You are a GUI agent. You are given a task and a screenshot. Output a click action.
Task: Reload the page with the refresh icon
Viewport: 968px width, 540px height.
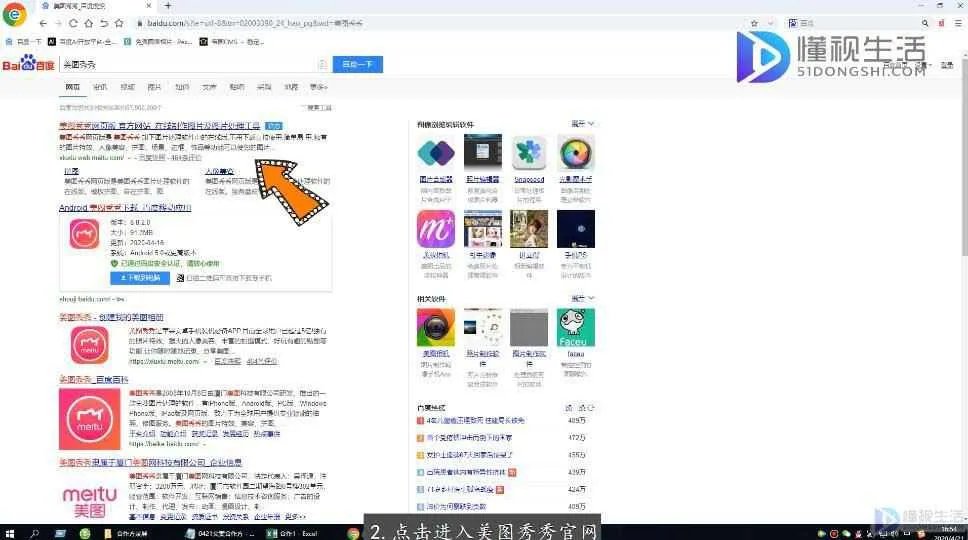[x=73, y=23]
